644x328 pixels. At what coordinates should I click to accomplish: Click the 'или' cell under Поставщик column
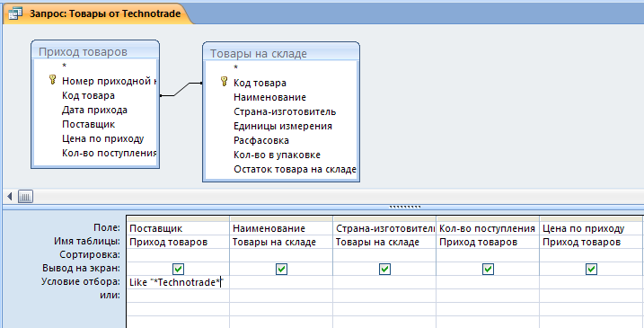click(178, 296)
